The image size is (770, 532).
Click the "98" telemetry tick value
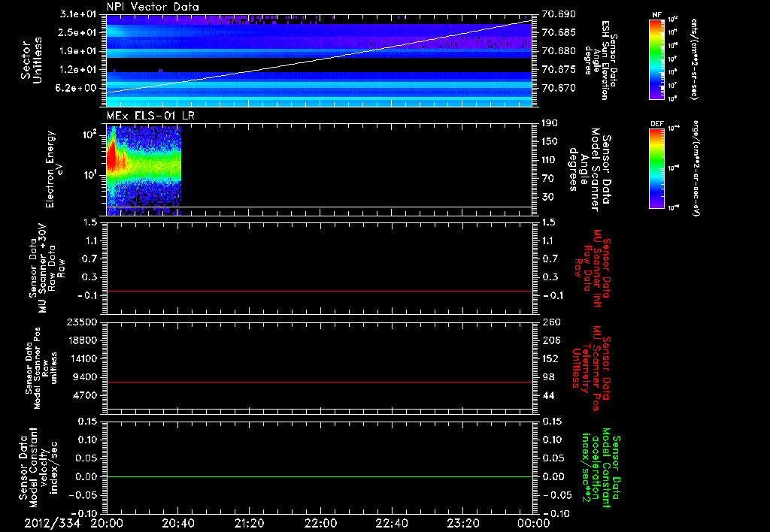(548, 377)
